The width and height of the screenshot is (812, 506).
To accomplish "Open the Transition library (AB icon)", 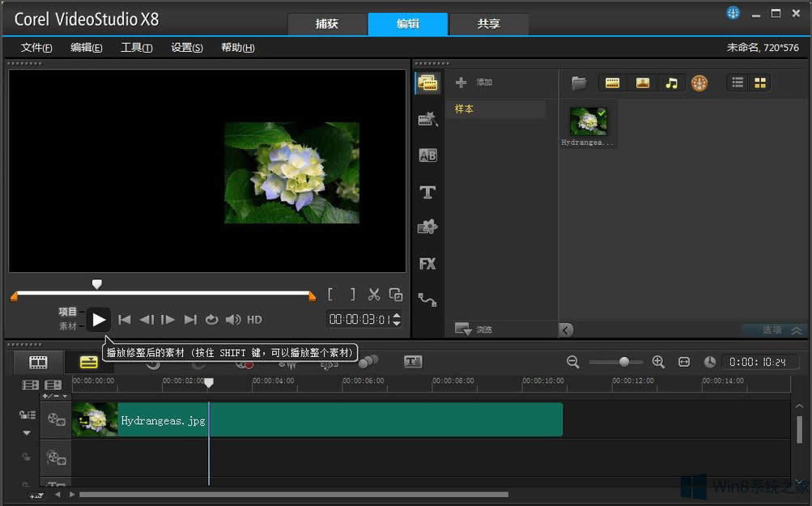I will (x=427, y=155).
